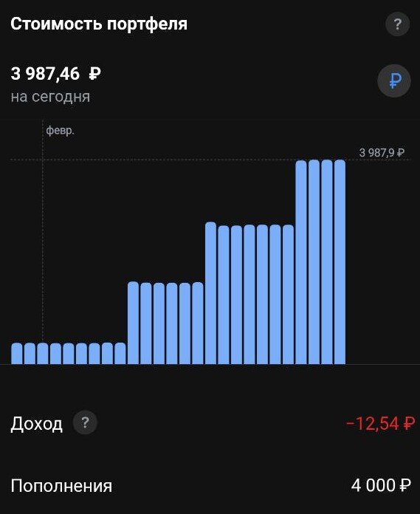Viewport: 420px width, 514px height.
Task: Click the portfolio value 3 987,46 ₽
Action: [x=55, y=73]
